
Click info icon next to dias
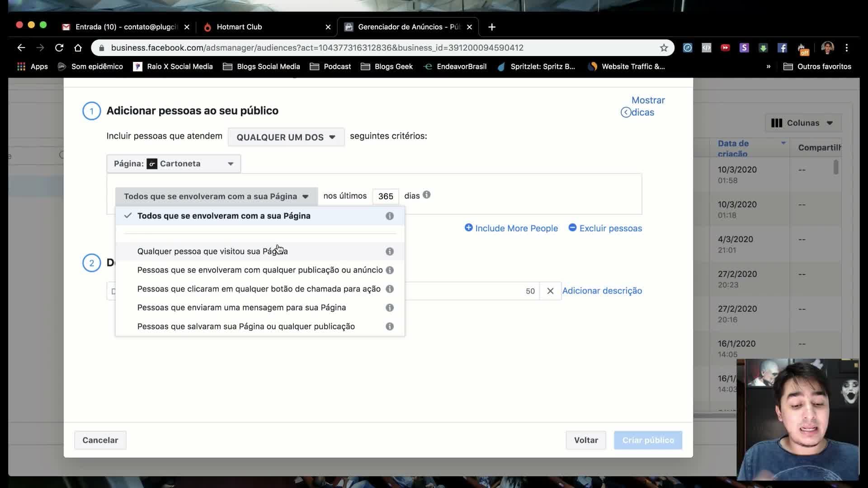click(426, 195)
